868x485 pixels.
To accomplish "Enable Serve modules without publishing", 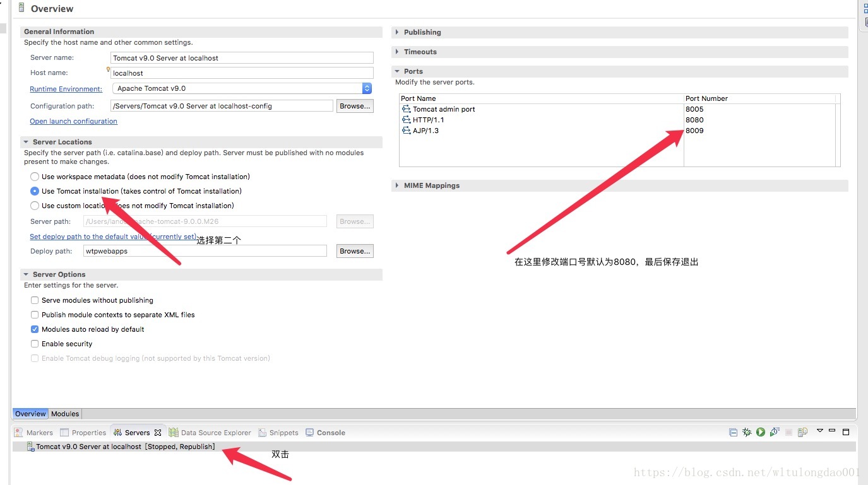I will [x=35, y=300].
